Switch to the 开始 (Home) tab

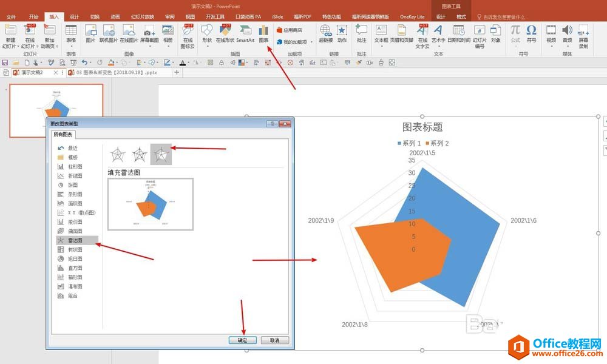(33, 16)
